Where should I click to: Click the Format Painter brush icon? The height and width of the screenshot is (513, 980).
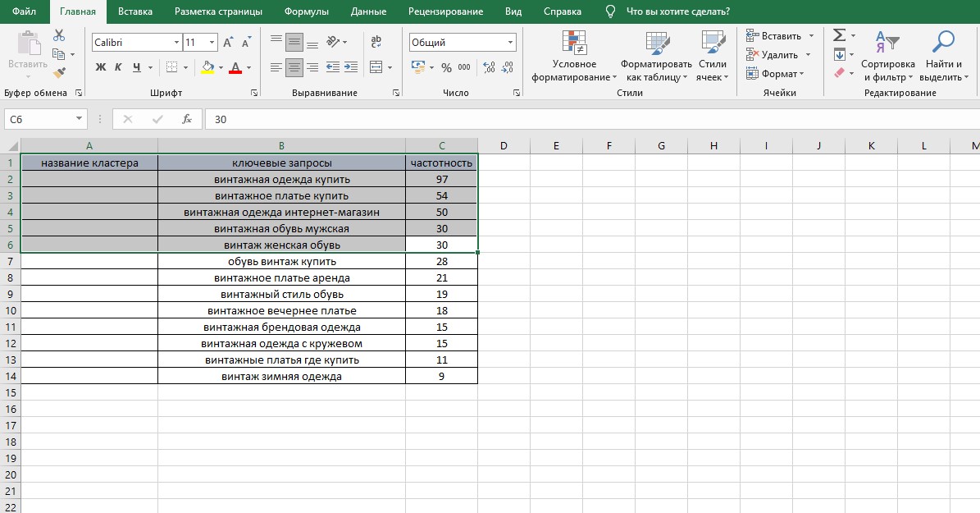point(59,73)
